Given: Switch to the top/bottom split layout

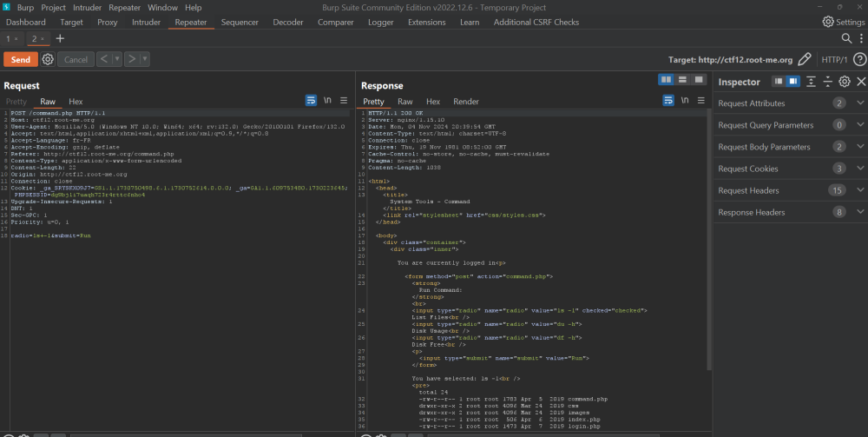Looking at the screenshot, I should click(682, 79).
